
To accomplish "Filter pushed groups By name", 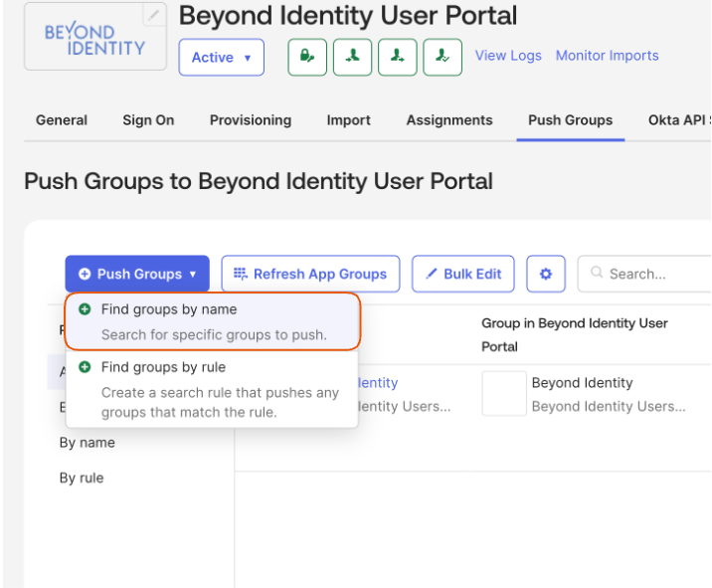I will point(88,442).
